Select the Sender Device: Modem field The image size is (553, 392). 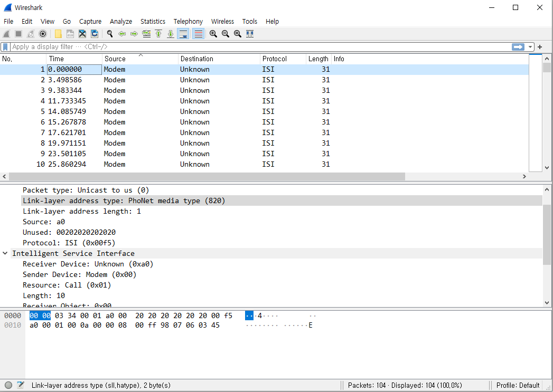[80, 275]
